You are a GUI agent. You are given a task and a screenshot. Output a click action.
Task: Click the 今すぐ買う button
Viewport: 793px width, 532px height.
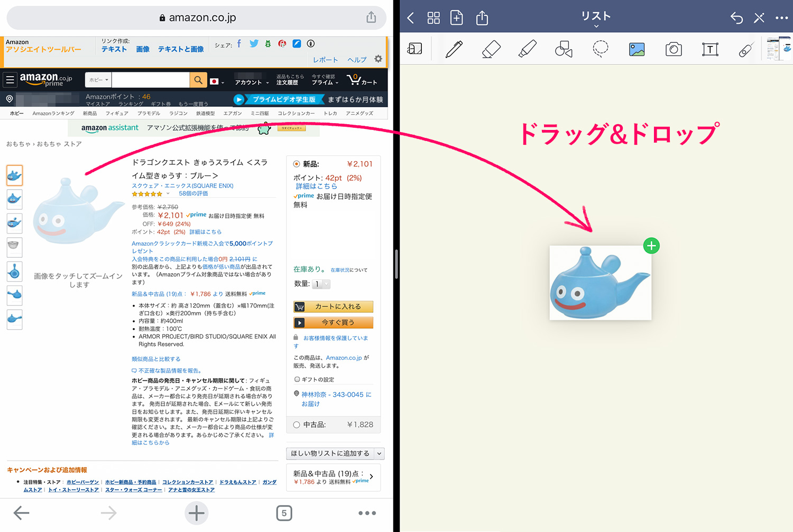pyautogui.click(x=334, y=322)
